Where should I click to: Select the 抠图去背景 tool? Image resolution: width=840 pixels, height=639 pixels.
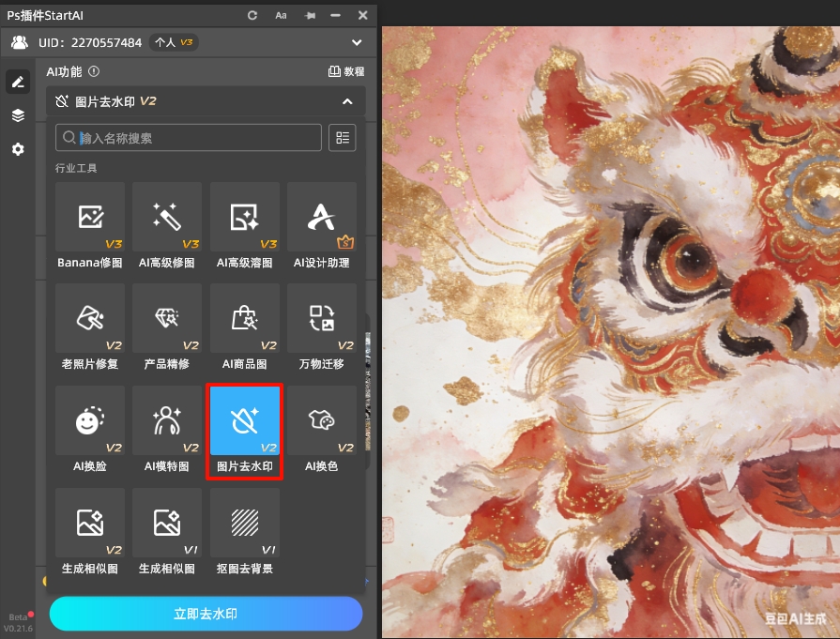point(244,523)
